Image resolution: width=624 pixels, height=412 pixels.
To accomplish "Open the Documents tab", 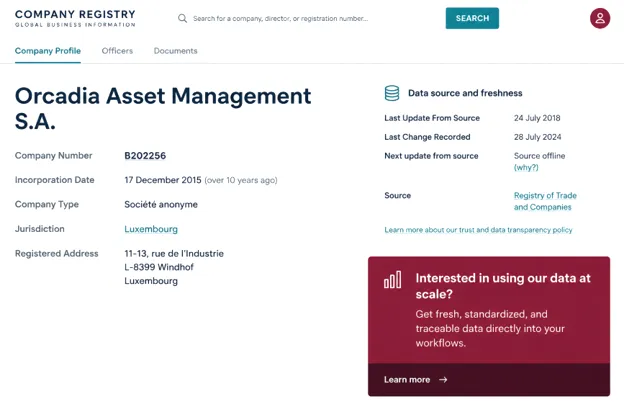I will pos(176,51).
